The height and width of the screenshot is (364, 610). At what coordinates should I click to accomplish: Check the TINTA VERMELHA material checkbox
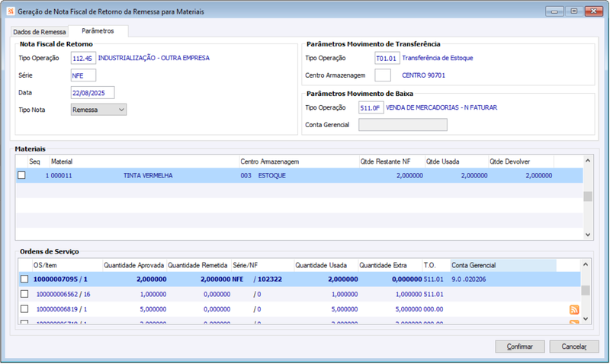pyautogui.click(x=21, y=175)
